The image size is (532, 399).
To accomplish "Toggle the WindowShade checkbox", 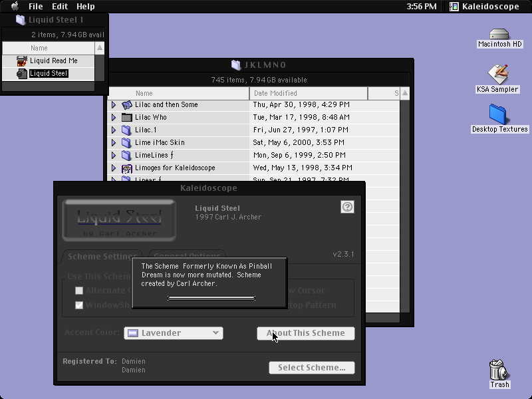I will 79,305.
